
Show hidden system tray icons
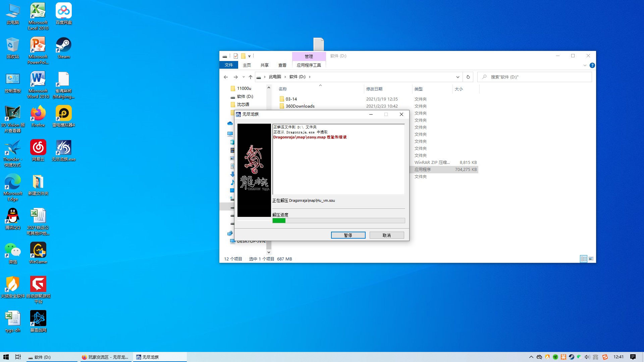[531, 357]
